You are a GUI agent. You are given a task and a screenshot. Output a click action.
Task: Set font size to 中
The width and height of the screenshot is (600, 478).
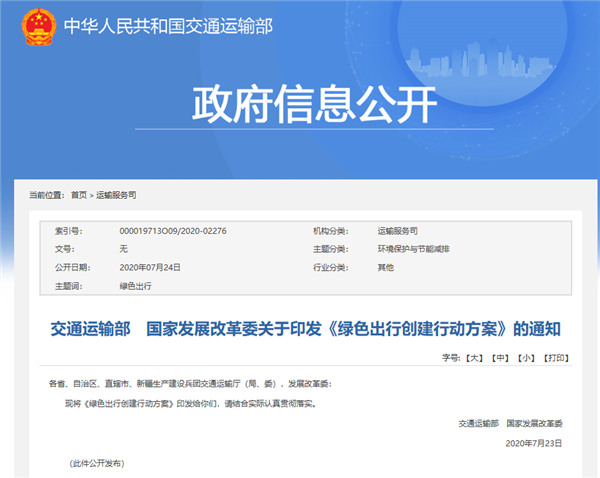501,358
